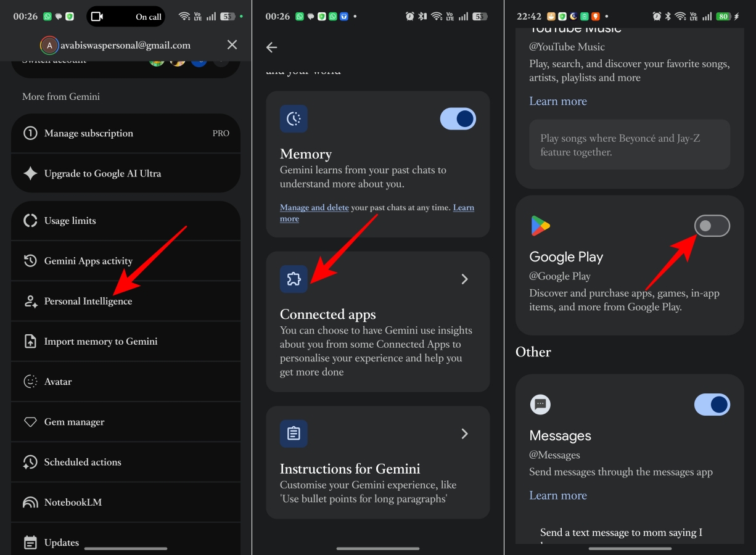Viewport: 756px width, 555px height.
Task: Tap the Gemini Apps activity history icon
Action: tap(30, 261)
